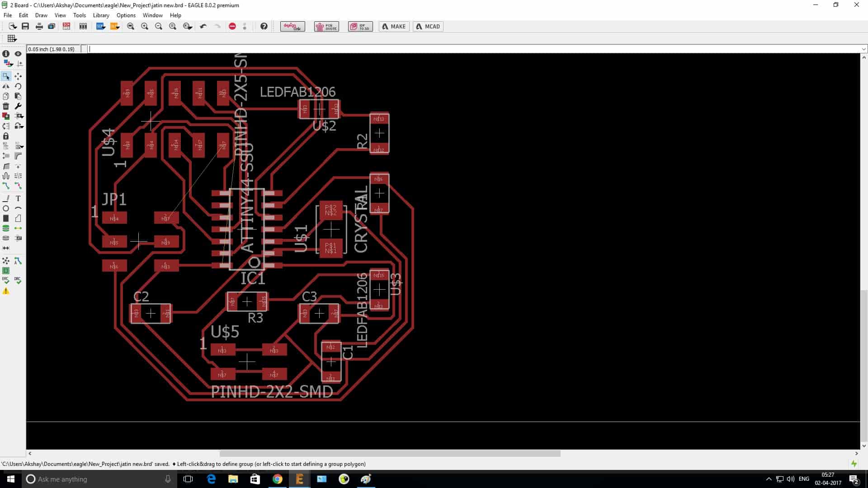Screen dimensions: 868x488
Task: Print the board
Action: click(x=39, y=26)
